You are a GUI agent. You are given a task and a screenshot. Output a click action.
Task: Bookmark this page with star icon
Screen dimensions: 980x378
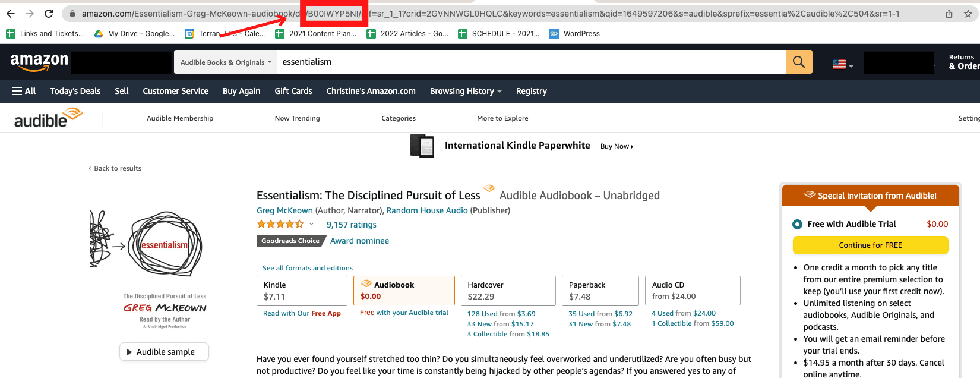[x=968, y=14]
